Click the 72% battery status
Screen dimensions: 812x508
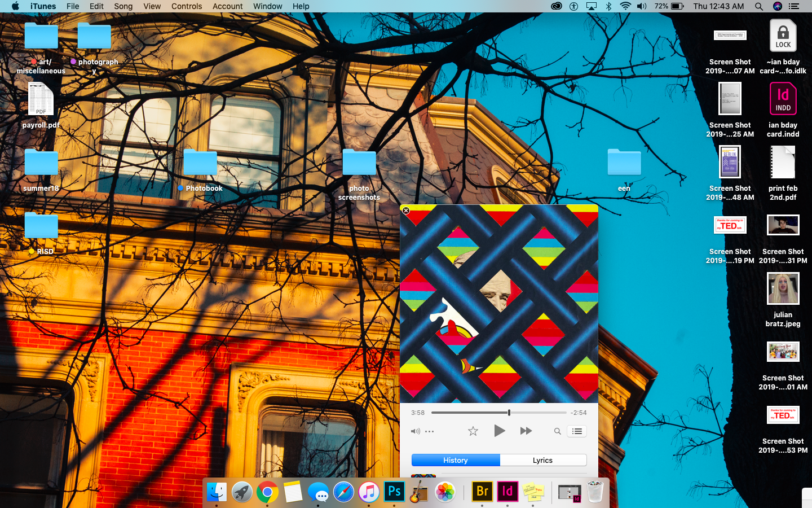[669, 6]
